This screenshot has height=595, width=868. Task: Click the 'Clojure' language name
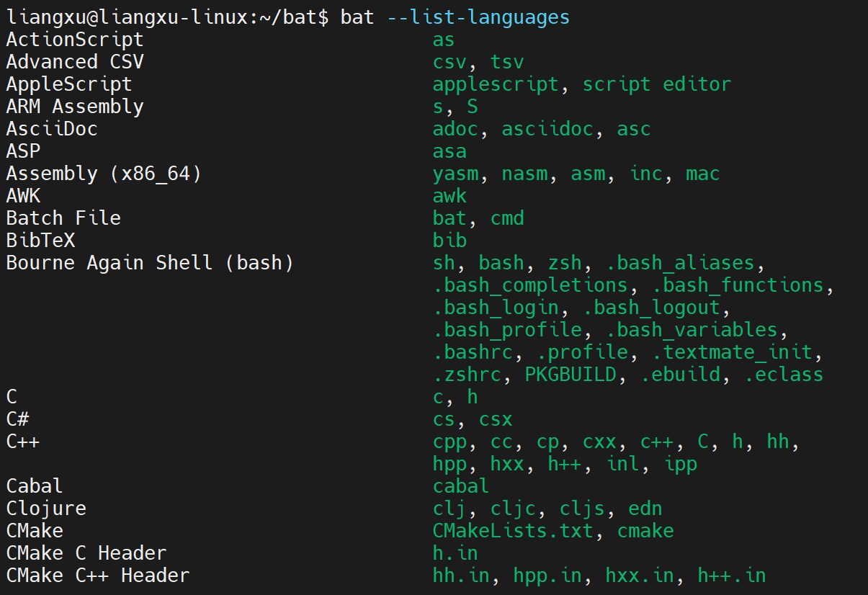[46, 509]
